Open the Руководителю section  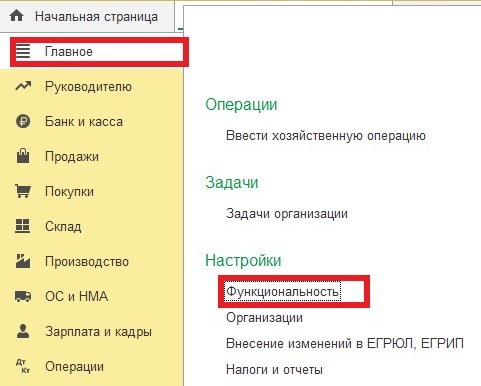point(88,87)
